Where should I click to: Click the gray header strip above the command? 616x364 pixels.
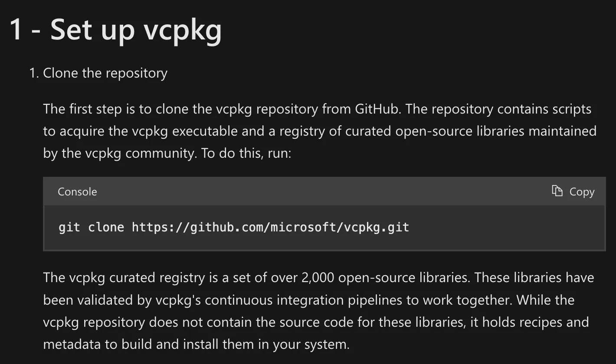coord(304,191)
